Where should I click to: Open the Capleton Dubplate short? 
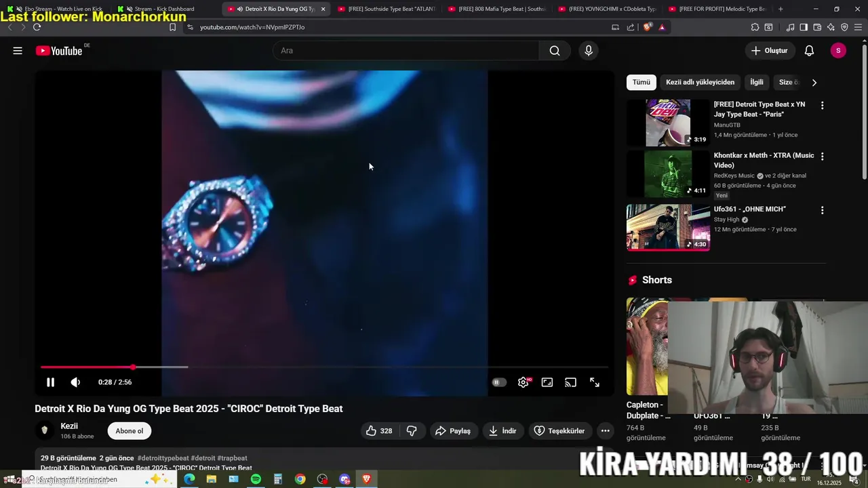[x=648, y=347]
